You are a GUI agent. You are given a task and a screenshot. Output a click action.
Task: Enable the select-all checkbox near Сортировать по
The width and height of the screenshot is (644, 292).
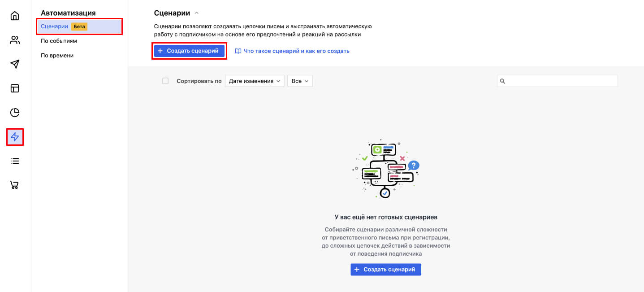pos(165,81)
